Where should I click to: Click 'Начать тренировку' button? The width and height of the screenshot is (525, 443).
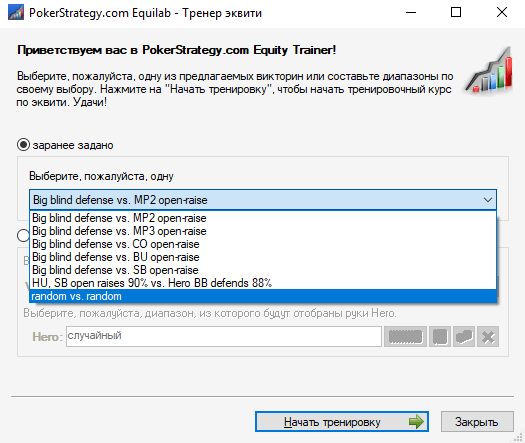coord(342,422)
